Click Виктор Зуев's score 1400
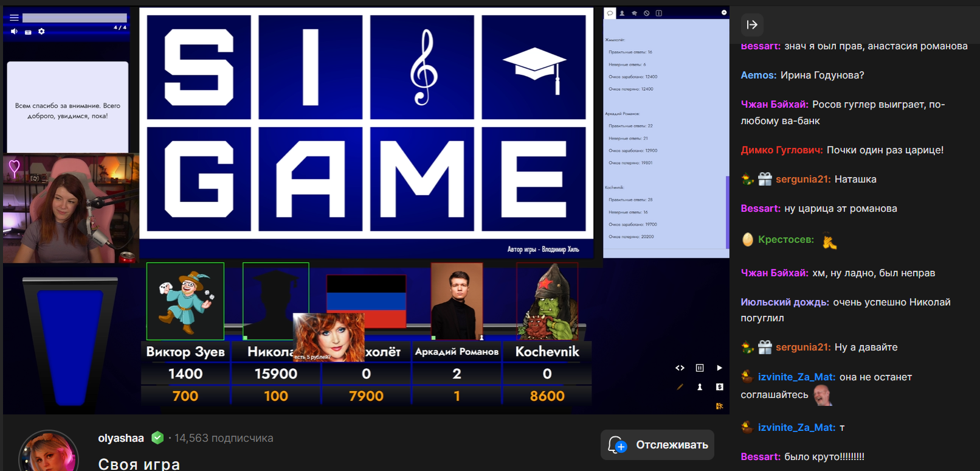The image size is (980, 471). coord(185,374)
